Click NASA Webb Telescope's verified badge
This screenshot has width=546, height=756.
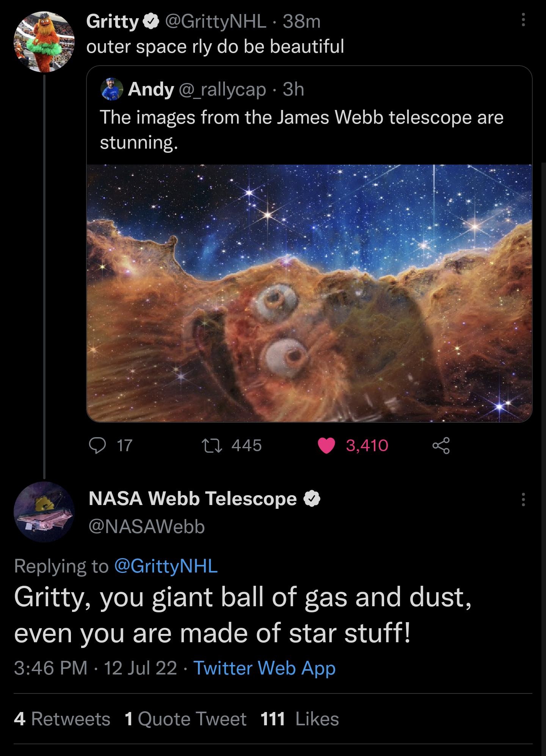[x=311, y=500]
